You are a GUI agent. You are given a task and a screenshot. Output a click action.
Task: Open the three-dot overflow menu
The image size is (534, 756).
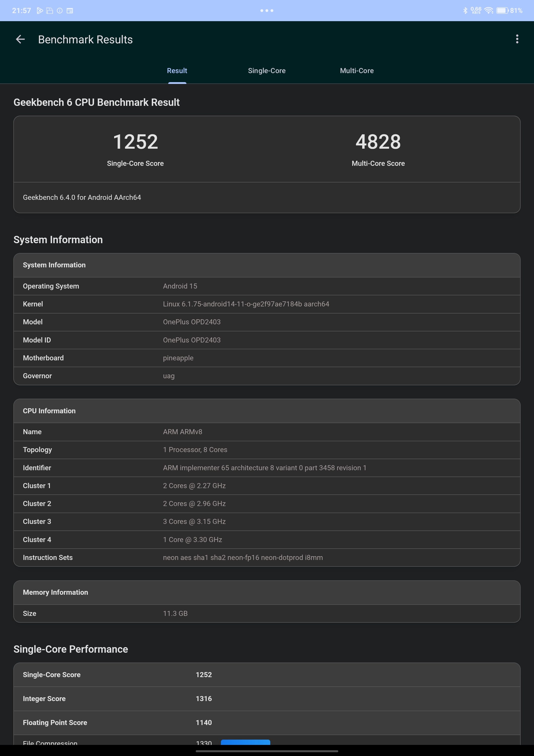click(517, 39)
